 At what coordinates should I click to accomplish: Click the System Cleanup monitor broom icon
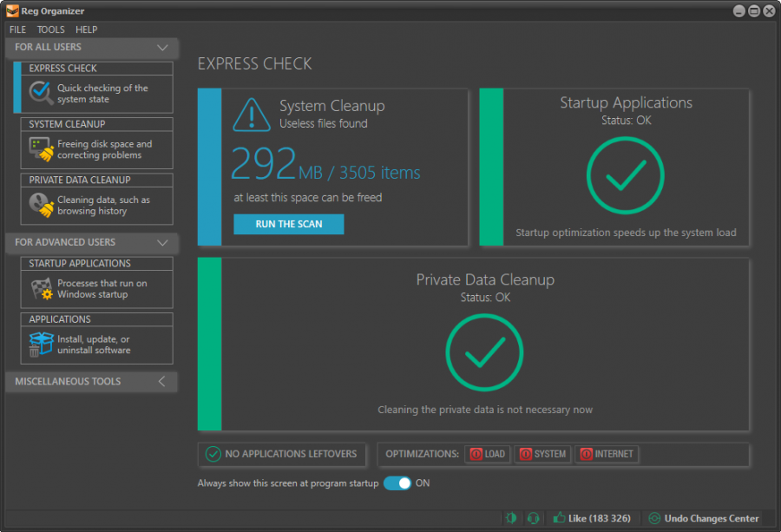42,149
